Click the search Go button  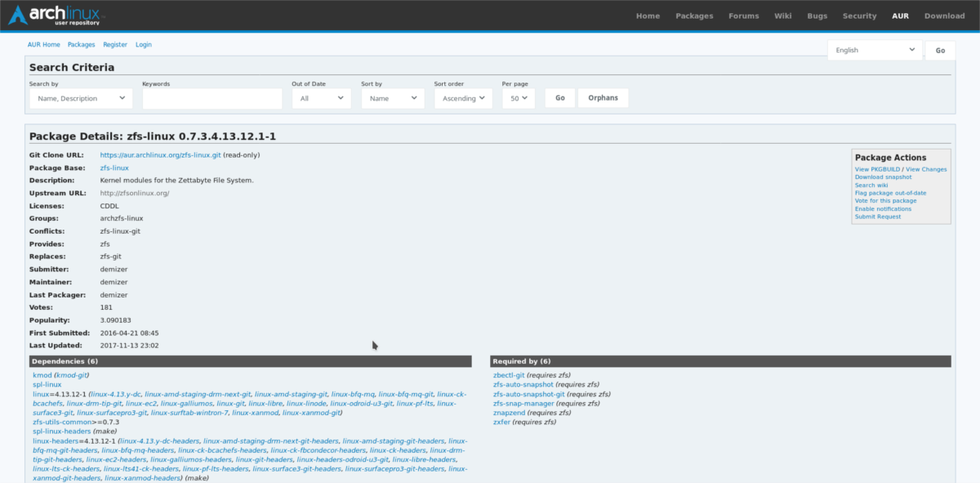pos(559,98)
